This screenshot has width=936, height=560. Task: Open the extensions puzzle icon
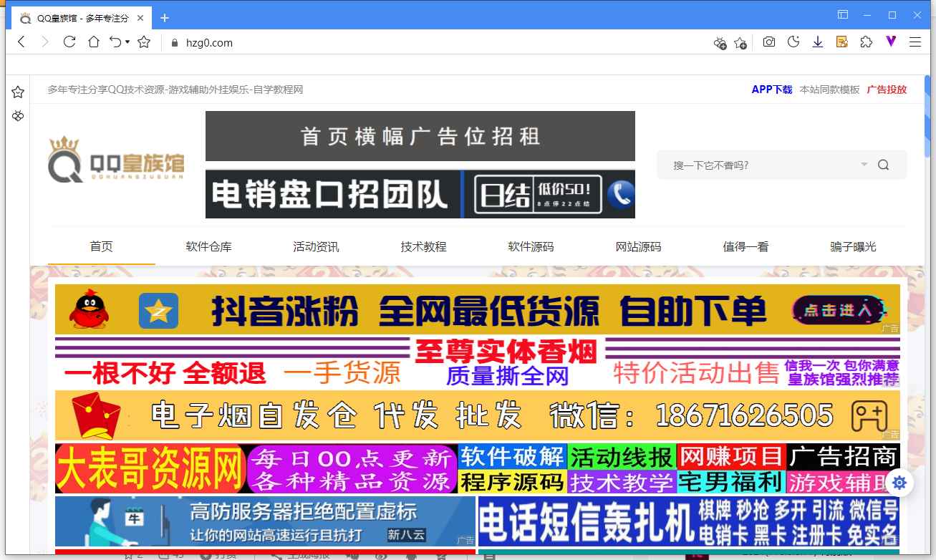[867, 42]
